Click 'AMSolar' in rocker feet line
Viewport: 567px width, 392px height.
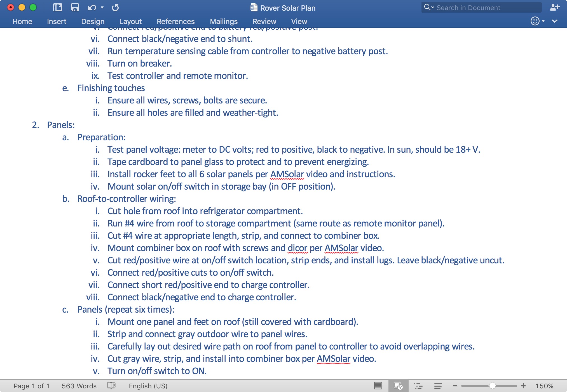pyautogui.click(x=287, y=174)
